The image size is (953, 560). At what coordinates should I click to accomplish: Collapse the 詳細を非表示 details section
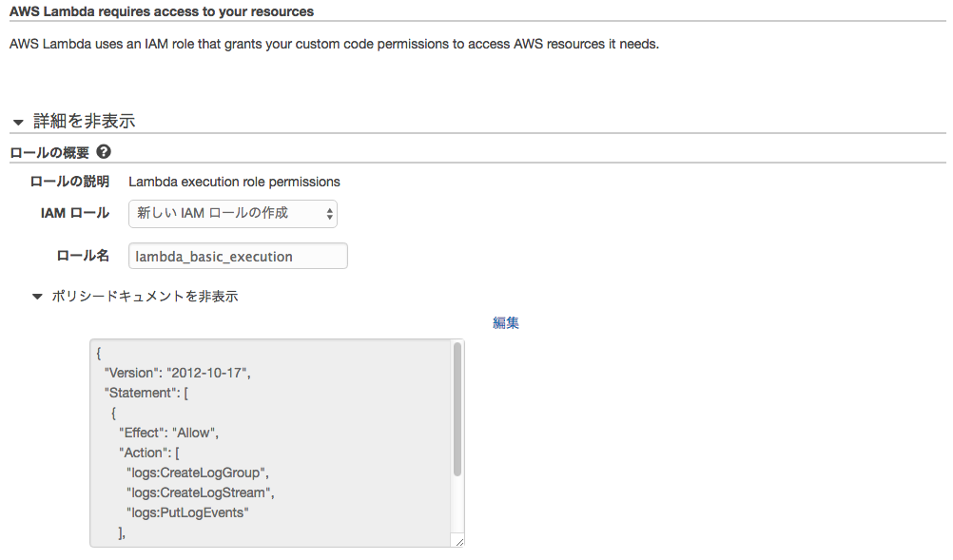click(86, 121)
